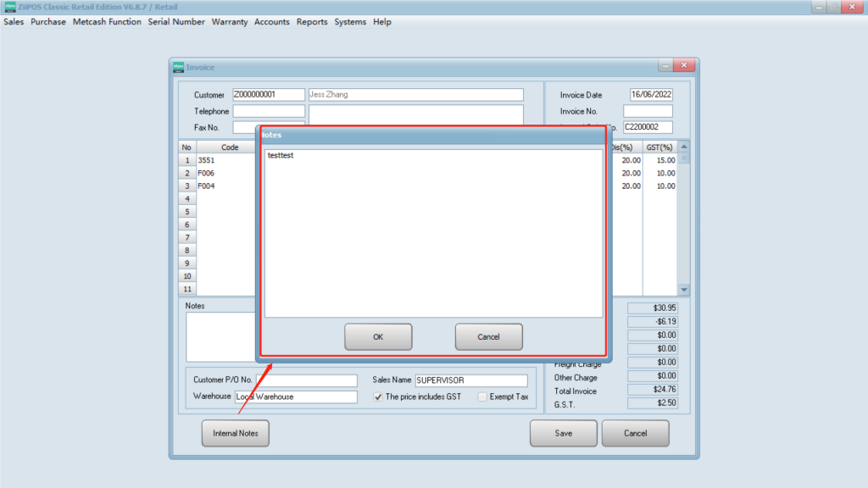Click the Internal Notes button
This screenshot has height=488, width=868.
pos(236,433)
